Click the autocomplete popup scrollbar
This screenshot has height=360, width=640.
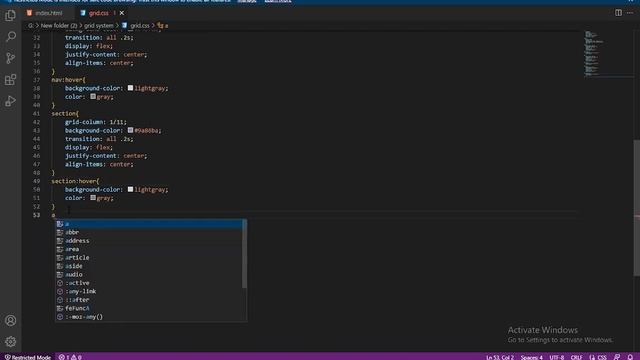tap(244, 253)
